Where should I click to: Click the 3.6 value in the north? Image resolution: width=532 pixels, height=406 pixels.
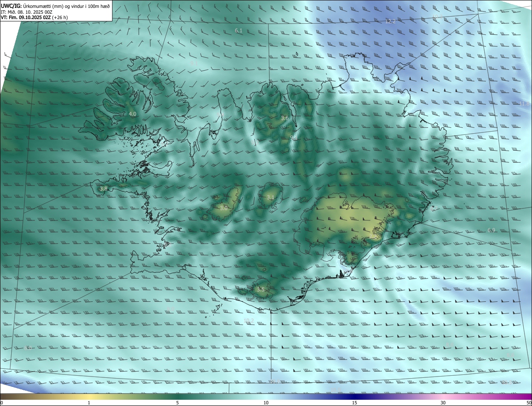(284, 118)
